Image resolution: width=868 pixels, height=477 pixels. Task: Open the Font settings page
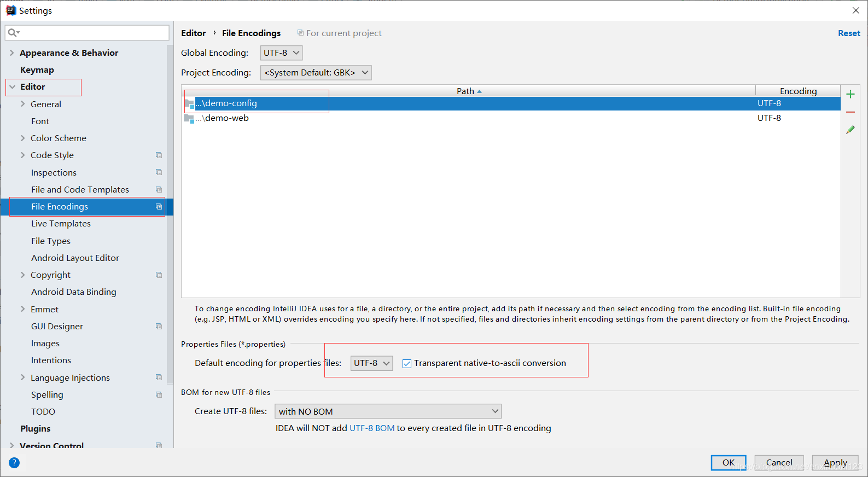tap(40, 121)
